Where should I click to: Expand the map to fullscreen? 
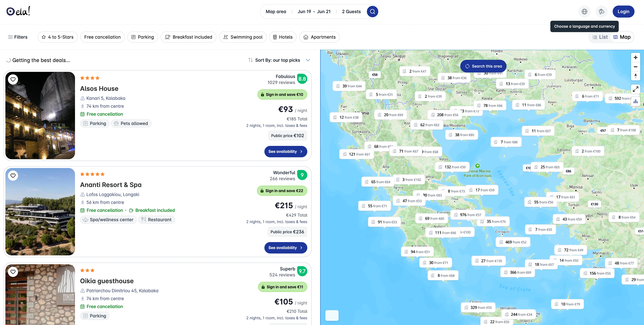coord(635,89)
